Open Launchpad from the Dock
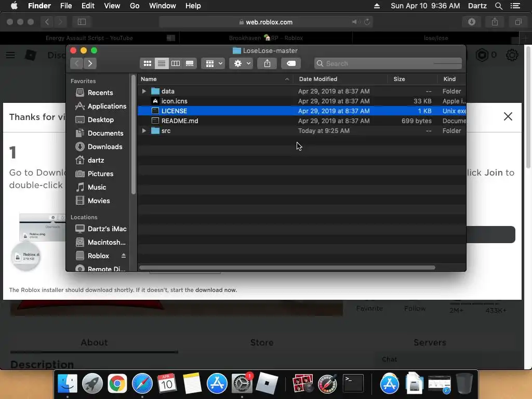 click(92, 384)
